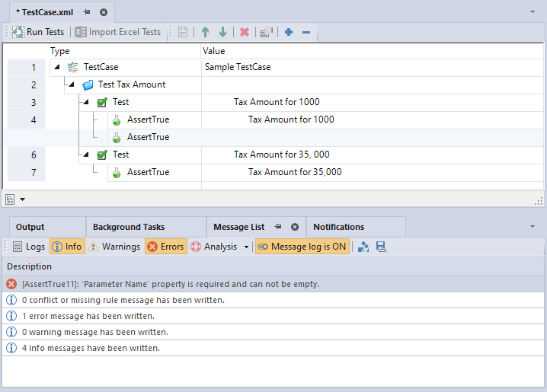Screen dimensions: 547x392
Task: Toggle the Analysis filter
Action: (214, 247)
